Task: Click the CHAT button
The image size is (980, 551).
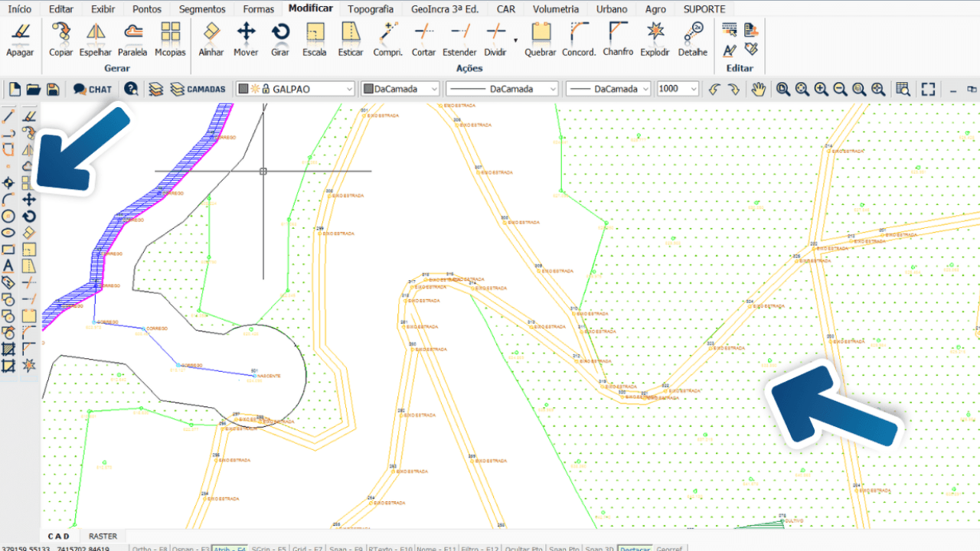Action: coord(93,89)
